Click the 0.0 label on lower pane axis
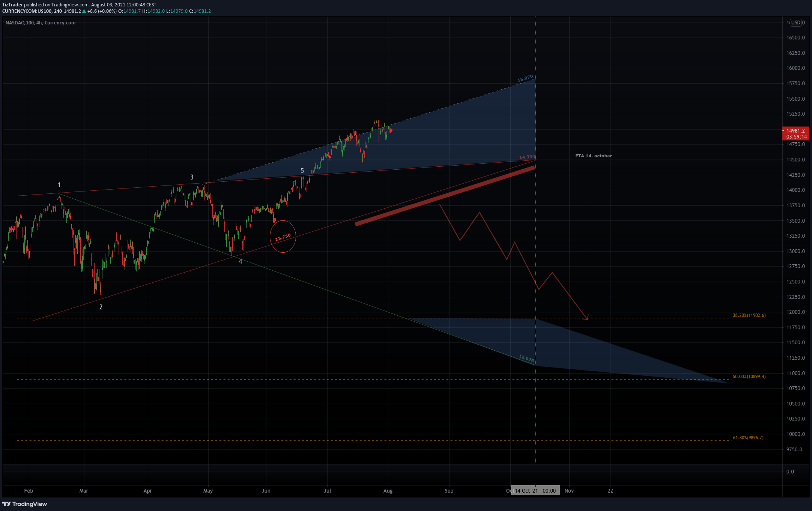The image size is (812, 511). (790, 472)
